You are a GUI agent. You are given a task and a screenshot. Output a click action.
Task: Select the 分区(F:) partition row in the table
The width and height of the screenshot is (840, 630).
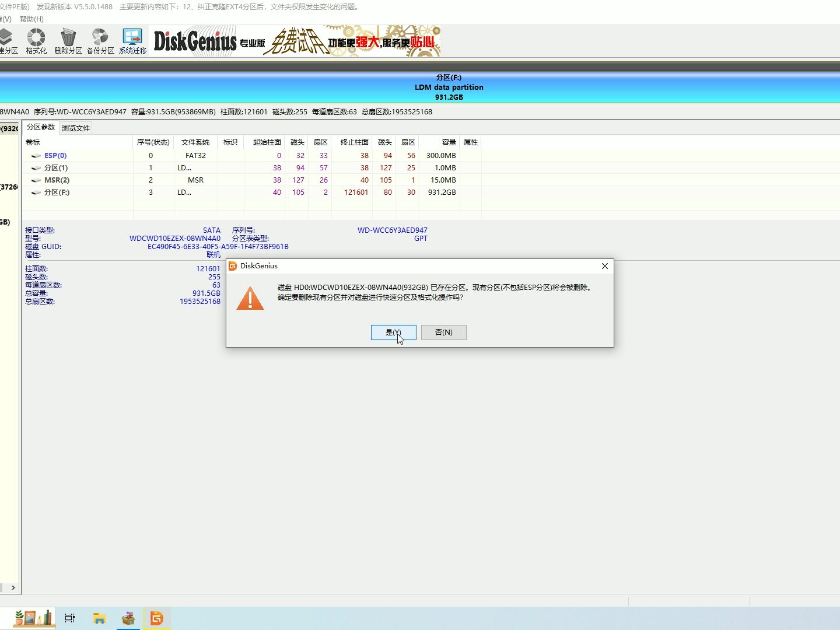tap(252, 192)
